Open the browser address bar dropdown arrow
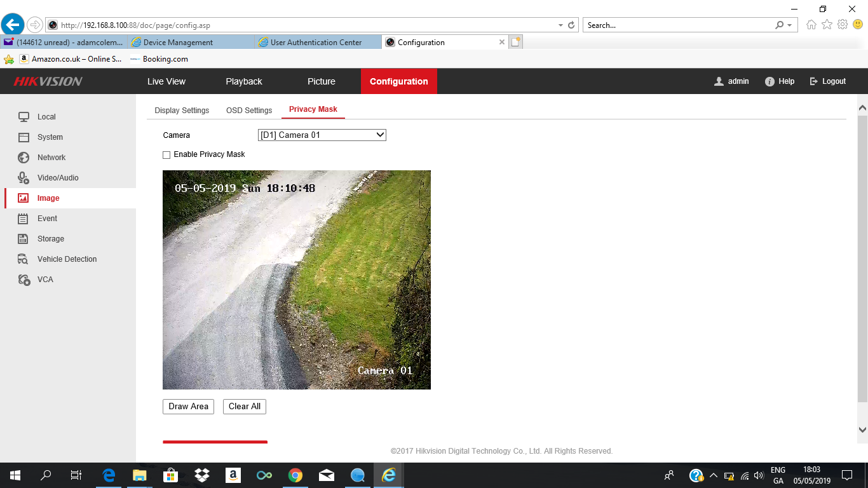Image resolution: width=868 pixels, height=488 pixels. pos(560,25)
